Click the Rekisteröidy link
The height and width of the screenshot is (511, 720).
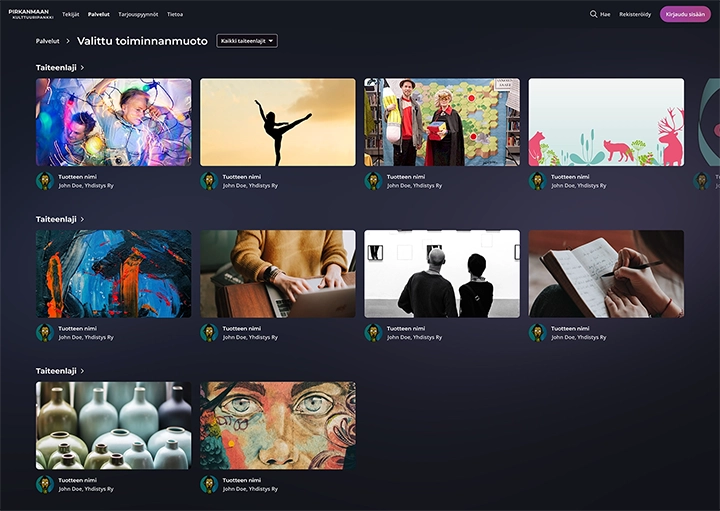(635, 14)
